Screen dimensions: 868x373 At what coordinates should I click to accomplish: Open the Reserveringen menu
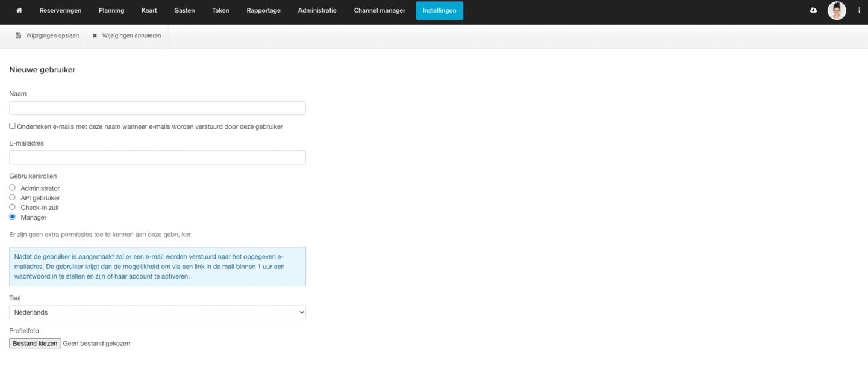pyautogui.click(x=60, y=10)
